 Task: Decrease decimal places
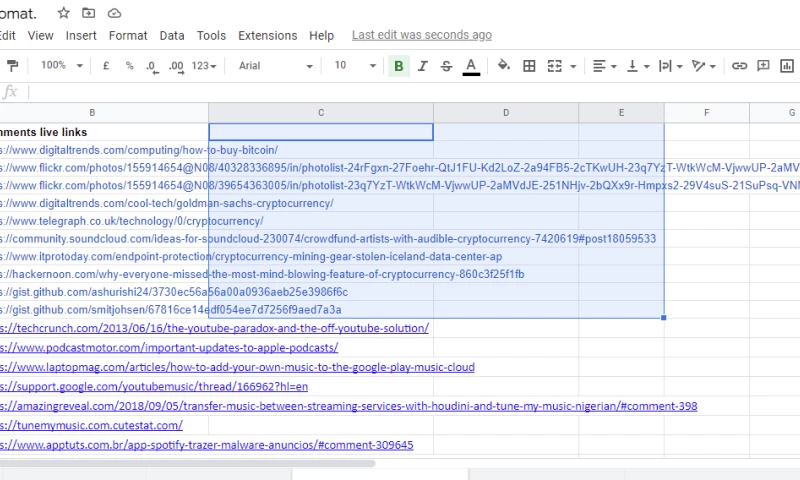coord(152,66)
